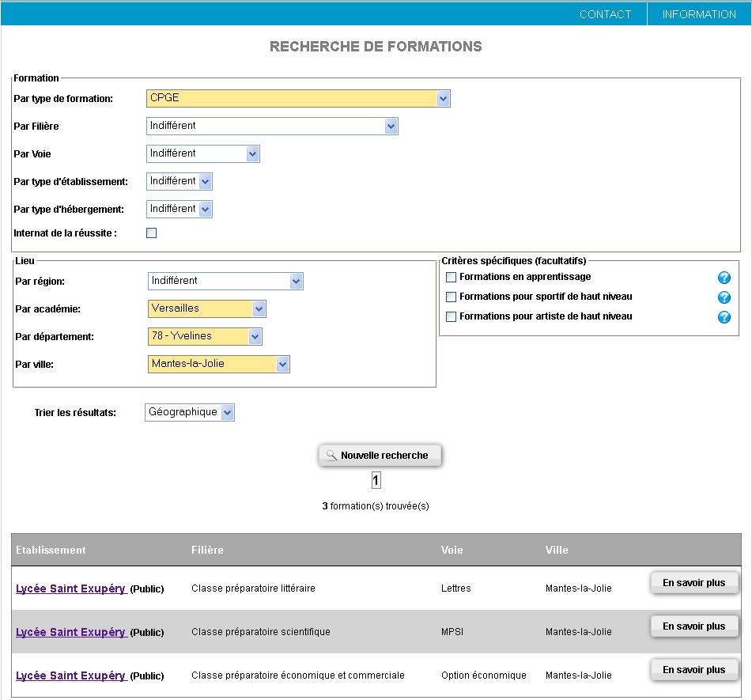This screenshot has height=700, width=752.
Task: Click En savoir plus for économique et commerciale
Action: 694,670
